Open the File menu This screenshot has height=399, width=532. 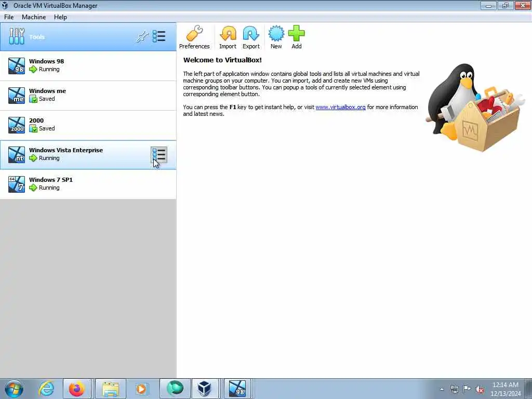[x=9, y=17]
